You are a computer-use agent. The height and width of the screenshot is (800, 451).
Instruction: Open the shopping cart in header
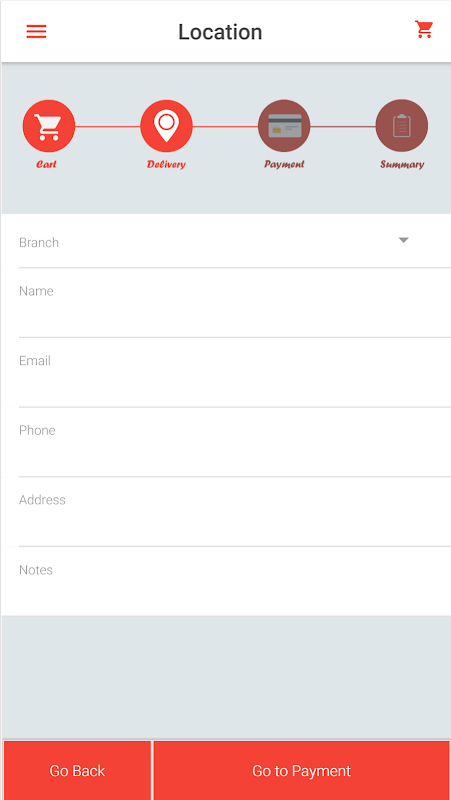pyautogui.click(x=424, y=29)
